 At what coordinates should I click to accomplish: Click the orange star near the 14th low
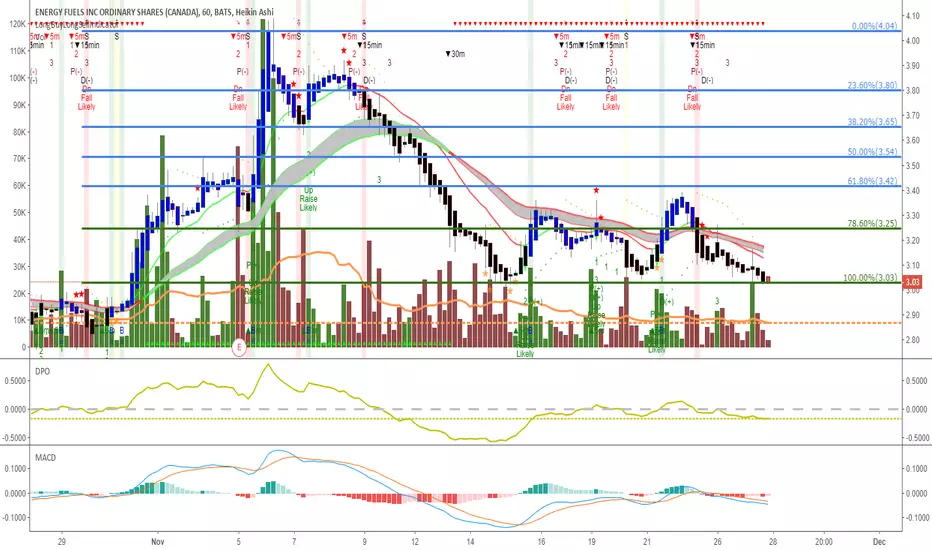coord(486,274)
